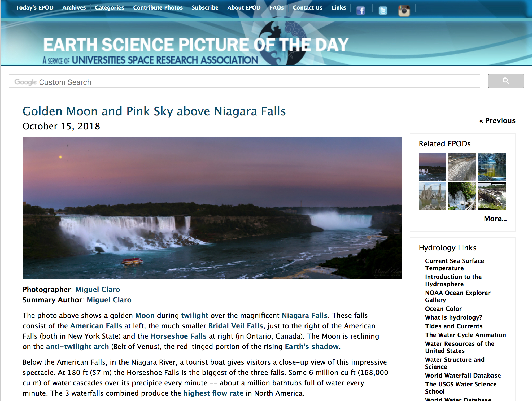Expand more Related EPODs via More...
The image size is (532, 401).
[495, 219]
